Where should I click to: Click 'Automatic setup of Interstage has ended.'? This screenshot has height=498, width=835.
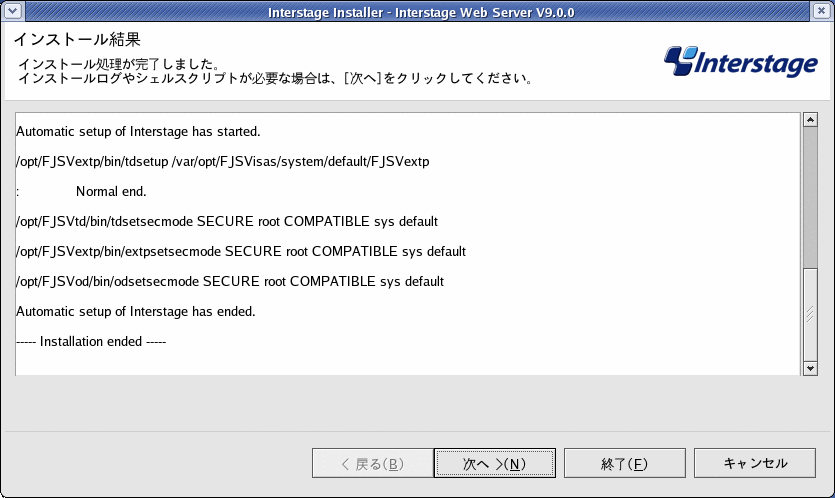pyautogui.click(x=136, y=312)
